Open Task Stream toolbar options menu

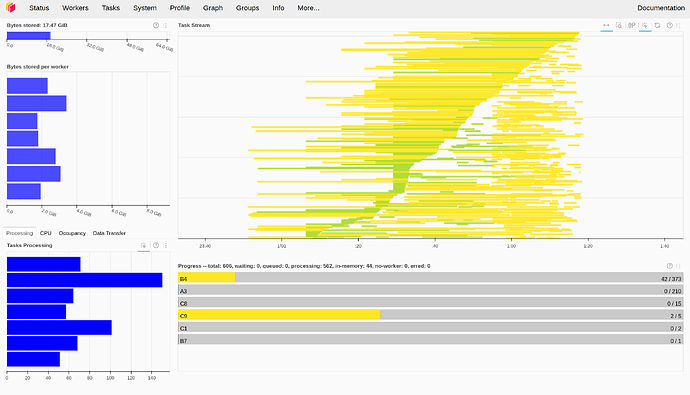(679, 26)
